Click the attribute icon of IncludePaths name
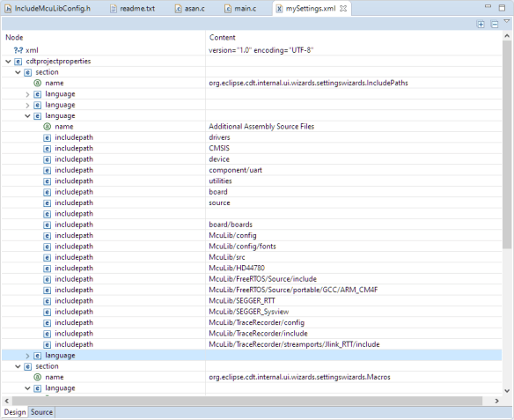Viewport: 514px width, 420px height. (x=37, y=83)
